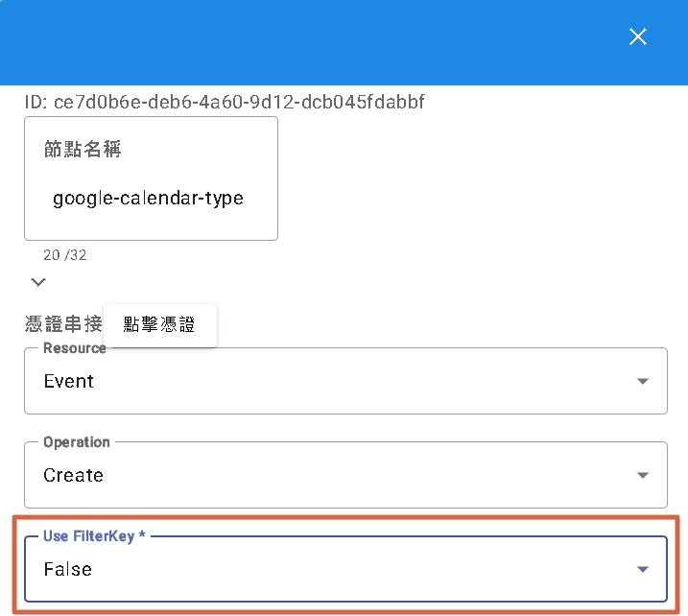The width and height of the screenshot is (688, 616).
Task: Click the 點擊憑證 button
Action: [159, 325]
